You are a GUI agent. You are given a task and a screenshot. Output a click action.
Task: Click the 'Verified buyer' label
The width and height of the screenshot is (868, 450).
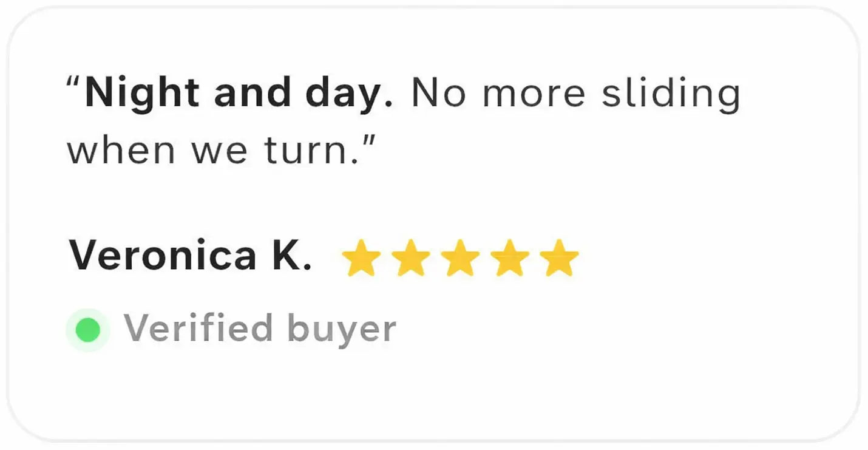click(260, 329)
